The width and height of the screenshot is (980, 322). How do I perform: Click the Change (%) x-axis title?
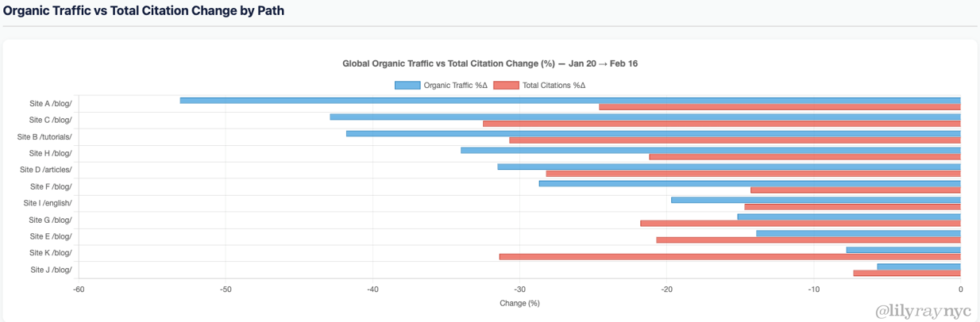(519, 303)
